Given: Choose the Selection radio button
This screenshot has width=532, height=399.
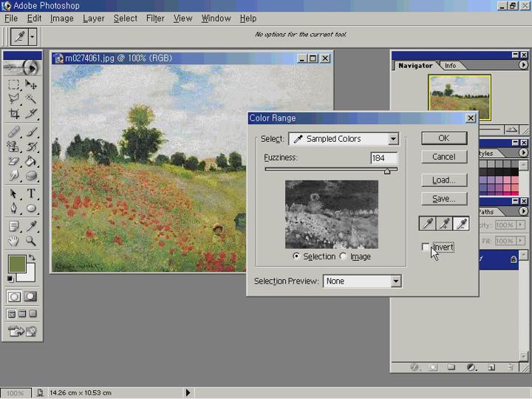Looking at the screenshot, I should click(296, 256).
